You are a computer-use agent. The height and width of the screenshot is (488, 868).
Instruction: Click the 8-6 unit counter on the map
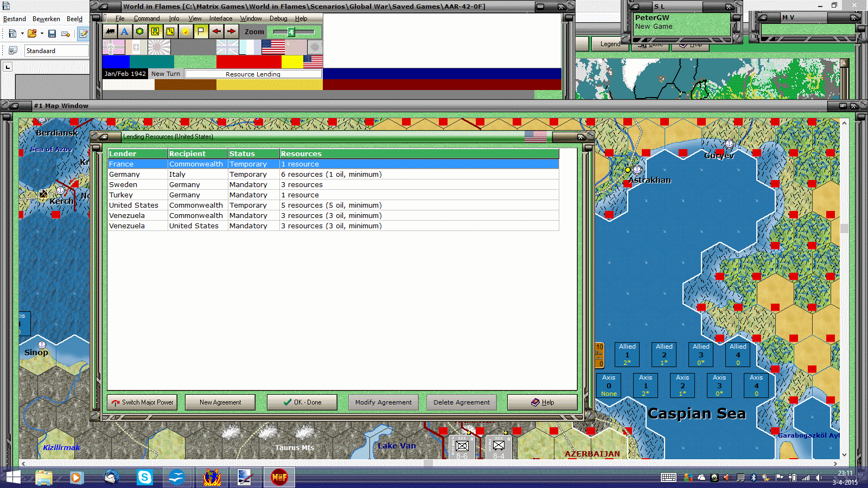coord(462,447)
